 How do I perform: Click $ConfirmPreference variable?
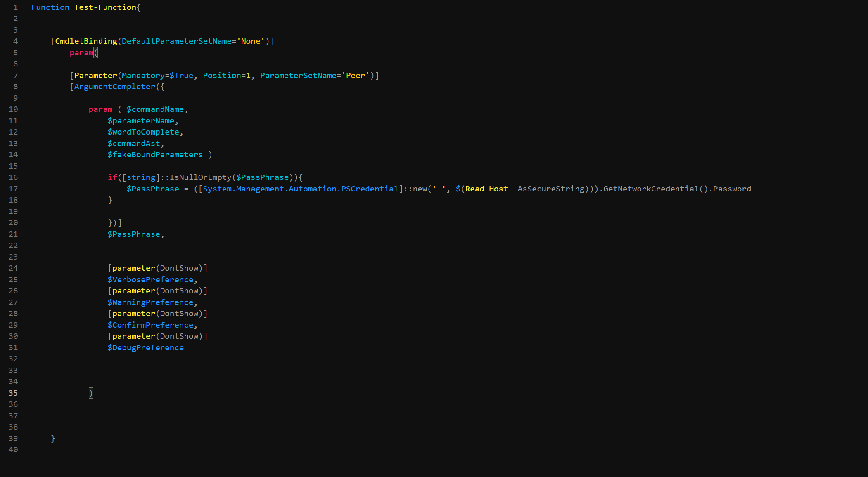(150, 325)
